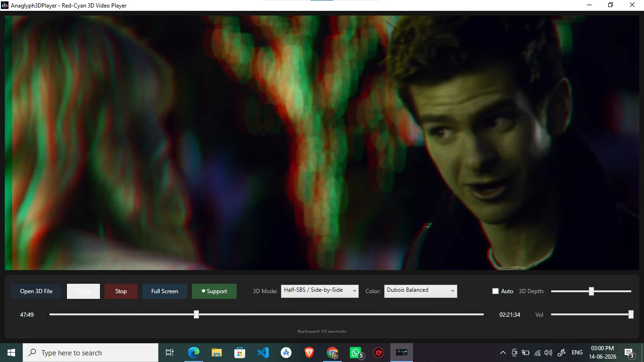
Task: Open the Color Dubois Balanced dropdown
Action: point(421,291)
